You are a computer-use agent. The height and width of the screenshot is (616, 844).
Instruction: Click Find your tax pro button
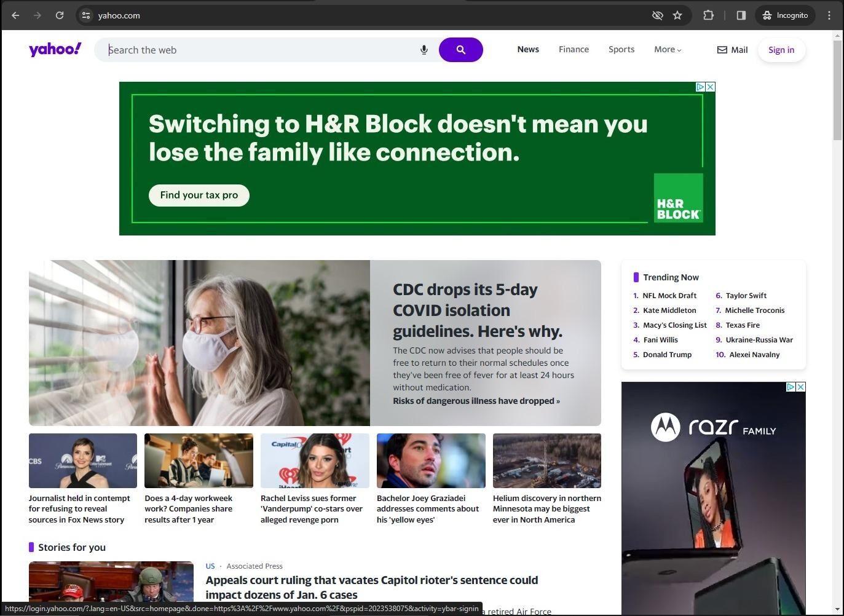coord(199,195)
